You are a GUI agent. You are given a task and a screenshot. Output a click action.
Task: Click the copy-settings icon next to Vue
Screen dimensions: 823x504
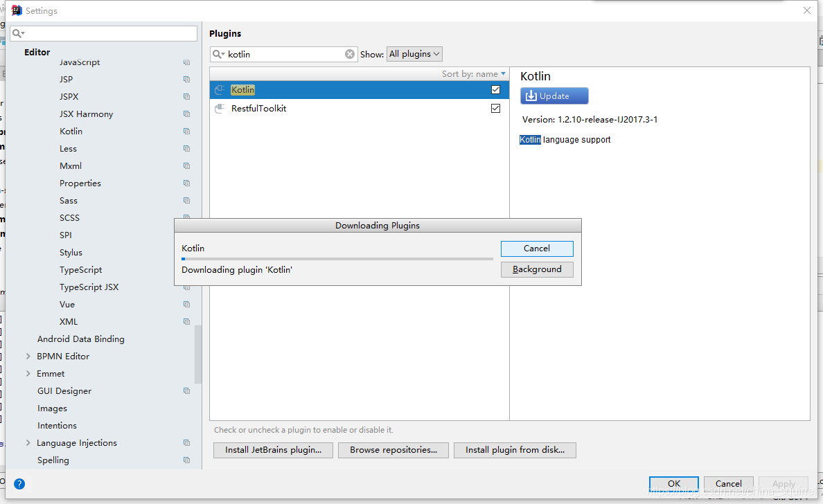(x=186, y=304)
